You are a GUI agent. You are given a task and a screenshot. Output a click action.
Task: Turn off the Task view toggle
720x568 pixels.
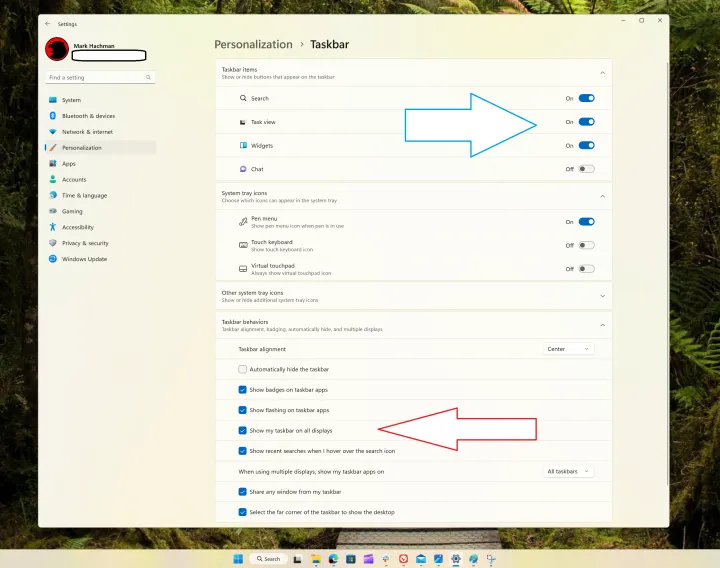click(586, 122)
